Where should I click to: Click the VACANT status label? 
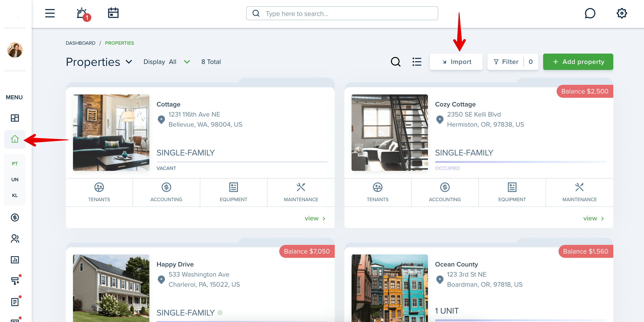click(x=166, y=168)
